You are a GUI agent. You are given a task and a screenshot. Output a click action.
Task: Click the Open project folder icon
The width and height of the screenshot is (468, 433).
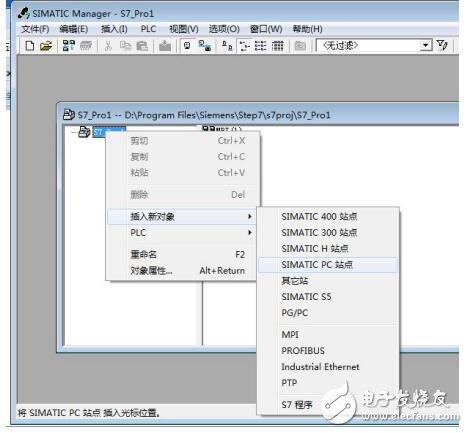[46, 46]
